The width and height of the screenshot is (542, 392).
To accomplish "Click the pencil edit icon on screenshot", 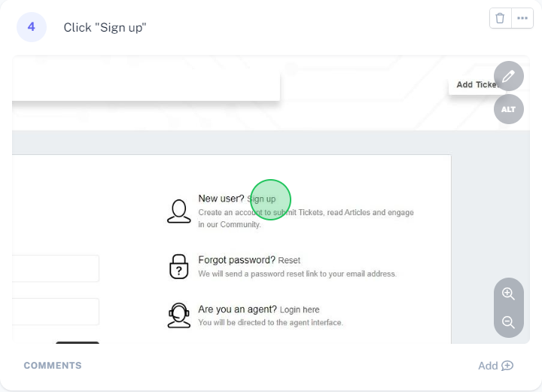I will tap(509, 76).
